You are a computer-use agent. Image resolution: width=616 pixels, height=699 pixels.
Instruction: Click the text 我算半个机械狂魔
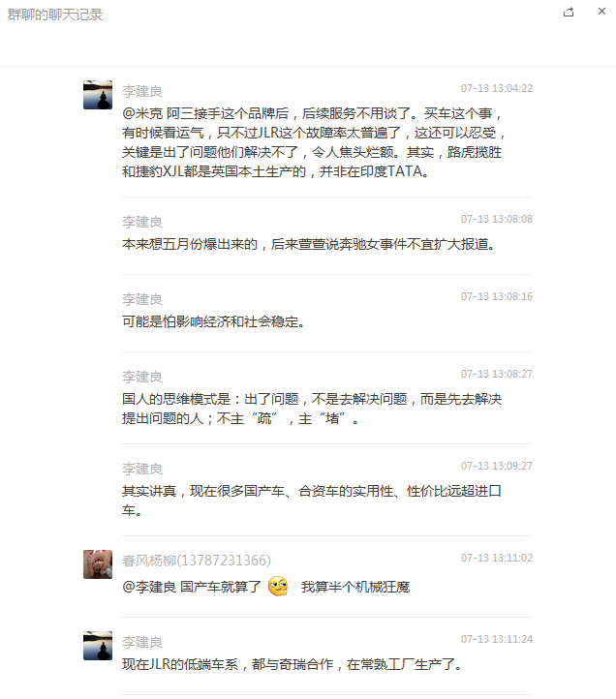click(355, 587)
